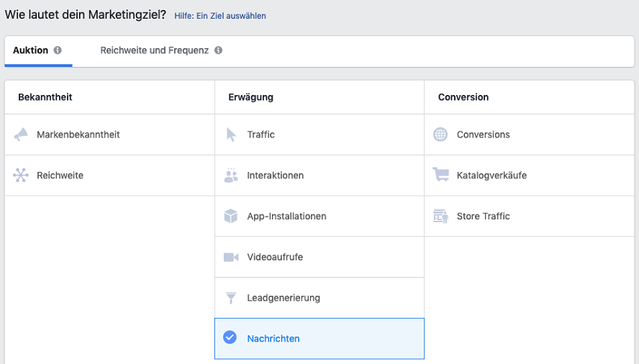Click the App-Installationen box icon
639x364 pixels.
pyautogui.click(x=231, y=217)
